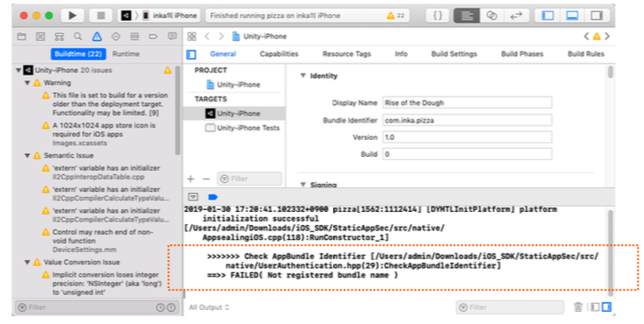This screenshot has width=644, height=324.
Task: Open the Find navigator magnifier icon
Action: coord(78,37)
